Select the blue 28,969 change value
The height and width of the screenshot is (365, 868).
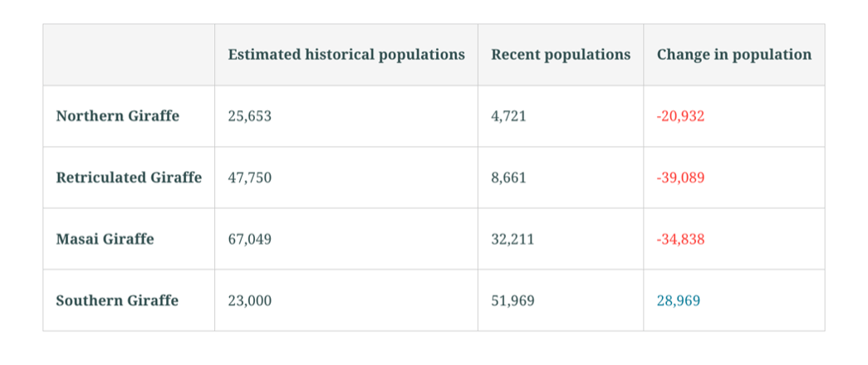click(x=679, y=300)
